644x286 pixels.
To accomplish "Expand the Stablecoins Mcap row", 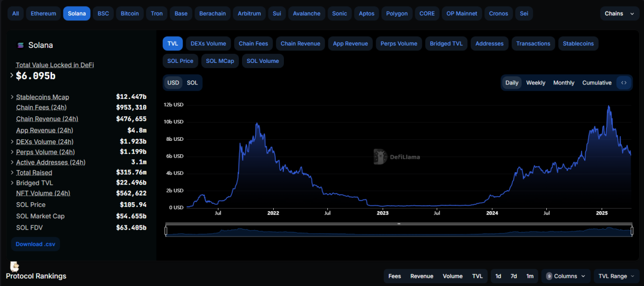I will [12, 97].
